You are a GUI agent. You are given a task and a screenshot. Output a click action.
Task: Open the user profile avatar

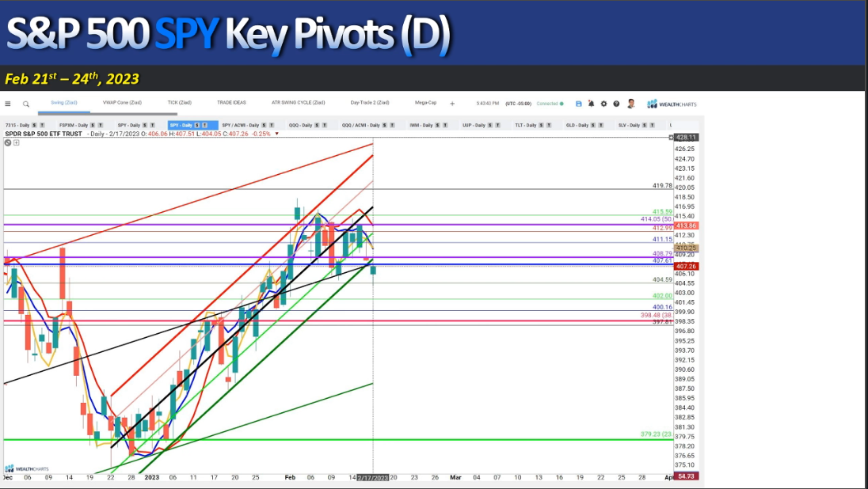tap(631, 104)
